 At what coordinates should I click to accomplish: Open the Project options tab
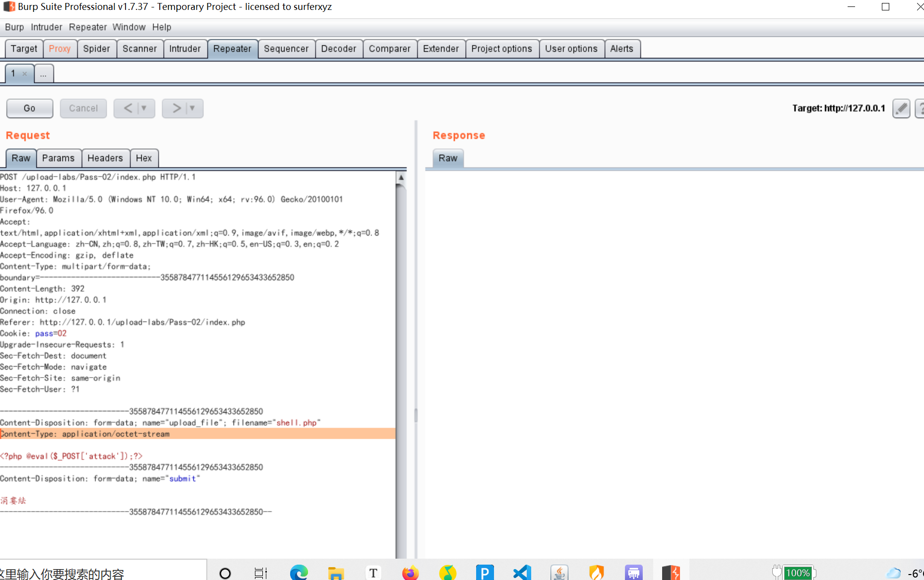tap(502, 49)
